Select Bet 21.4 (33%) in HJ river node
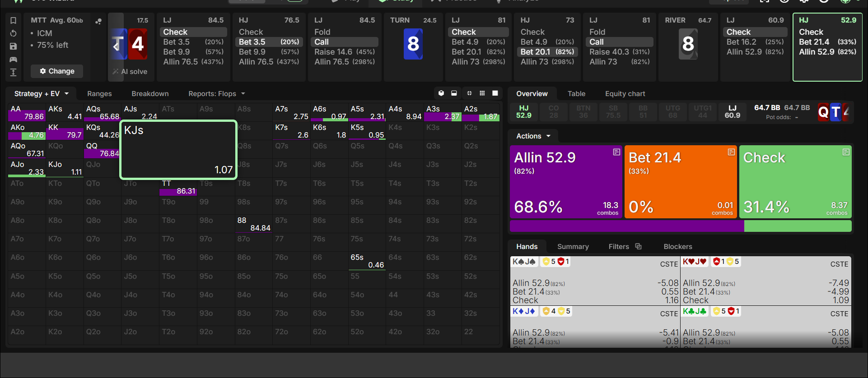Screen dimensions: 868x378 click(x=827, y=42)
